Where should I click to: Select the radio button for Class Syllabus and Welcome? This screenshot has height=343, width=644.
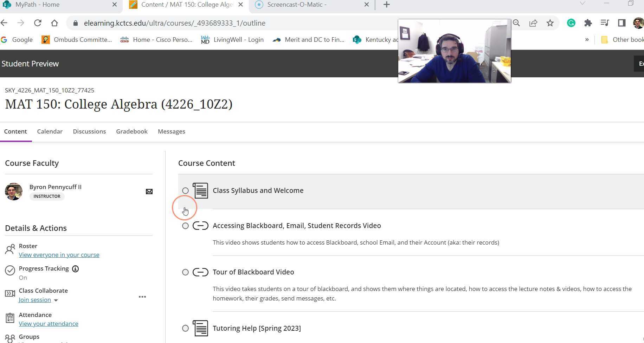coord(185,190)
